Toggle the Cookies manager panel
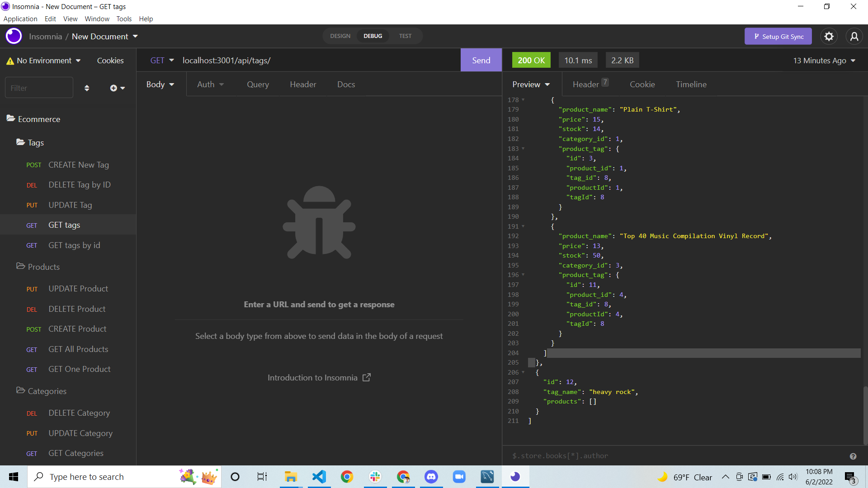 pos(110,60)
